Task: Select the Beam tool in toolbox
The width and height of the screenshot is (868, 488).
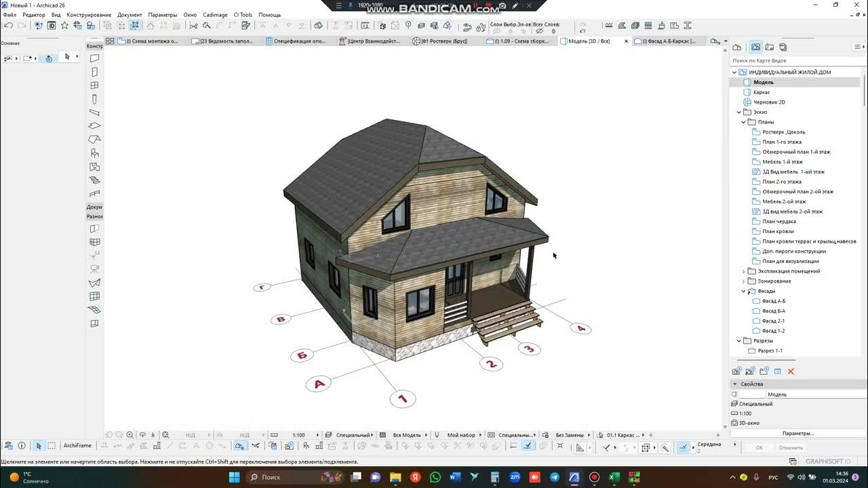Action: tap(95, 113)
